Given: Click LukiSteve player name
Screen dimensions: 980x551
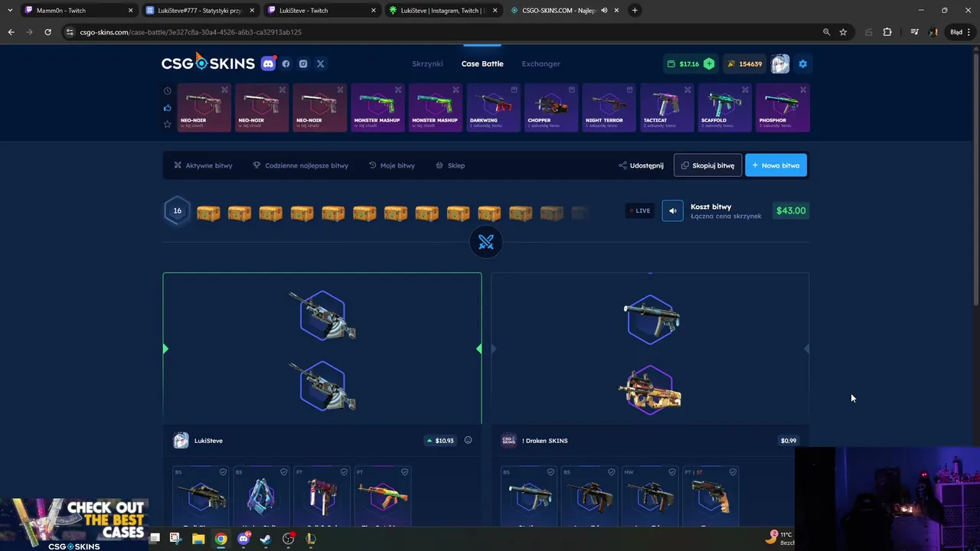Looking at the screenshot, I should coord(208,441).
